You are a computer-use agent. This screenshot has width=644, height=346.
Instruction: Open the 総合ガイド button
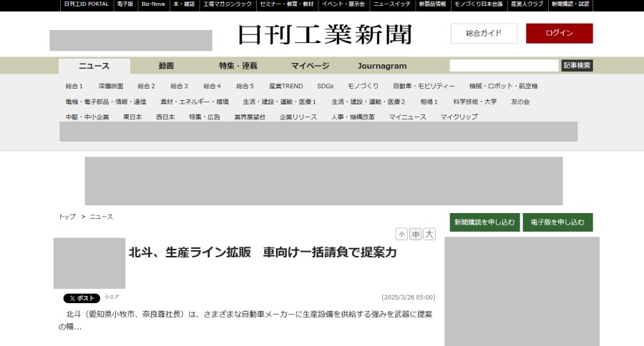click(484, 34)
